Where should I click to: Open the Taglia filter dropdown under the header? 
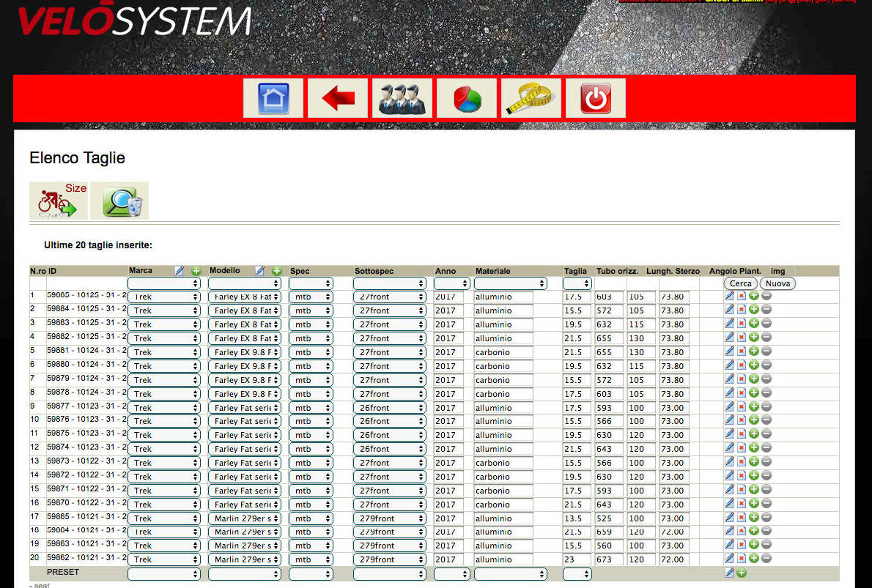pyautogui.click(x=577, y=283)
